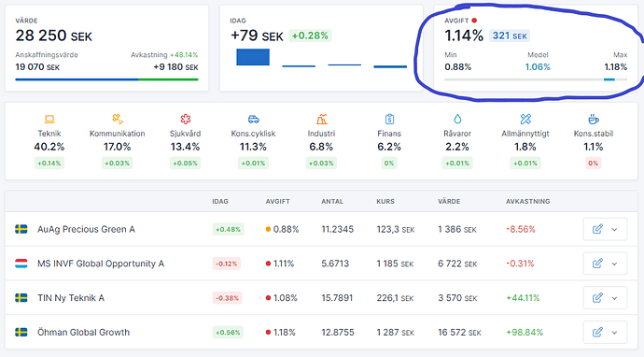Viewport: 644px width, 357px height.
Task: Click the +0.28% daily change badge
Action: [x=310, y=36]
